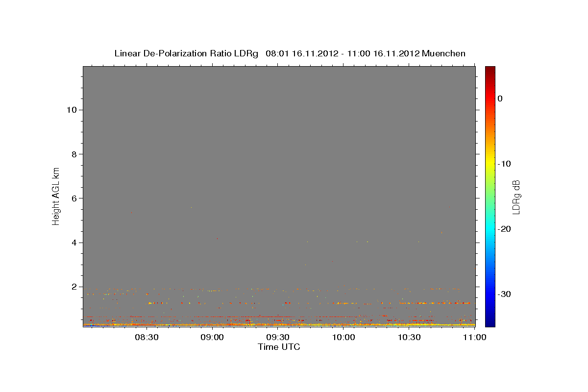Click the height tick label 6
Viewport: 588px width, 392px height.
pos(74,198)
